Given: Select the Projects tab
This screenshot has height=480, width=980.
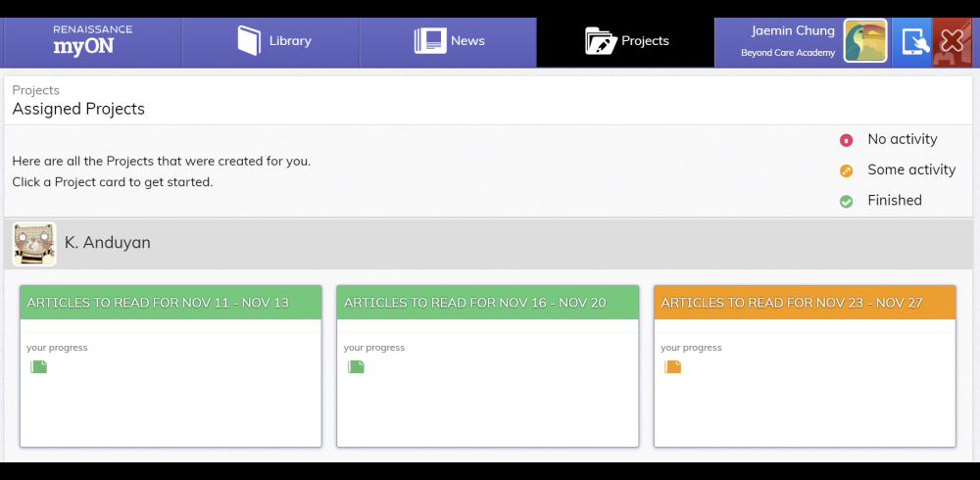Looking at the screenshot, I should pyautogui.click(x=625, y=42).
